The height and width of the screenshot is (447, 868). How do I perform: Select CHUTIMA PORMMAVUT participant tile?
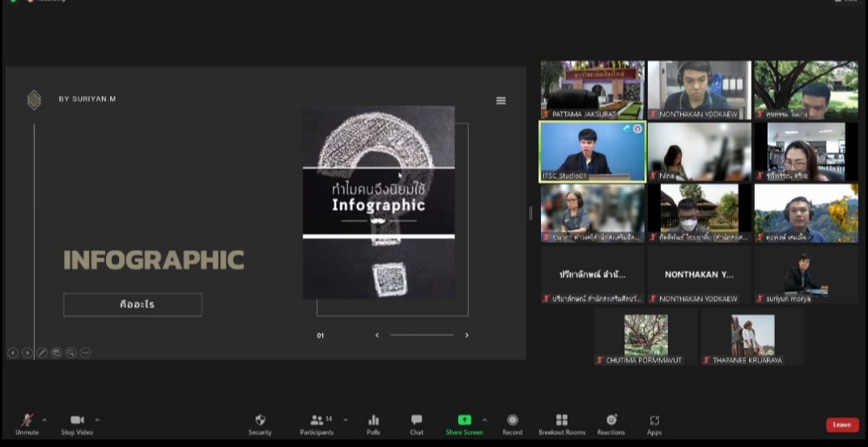coord(646,336)
